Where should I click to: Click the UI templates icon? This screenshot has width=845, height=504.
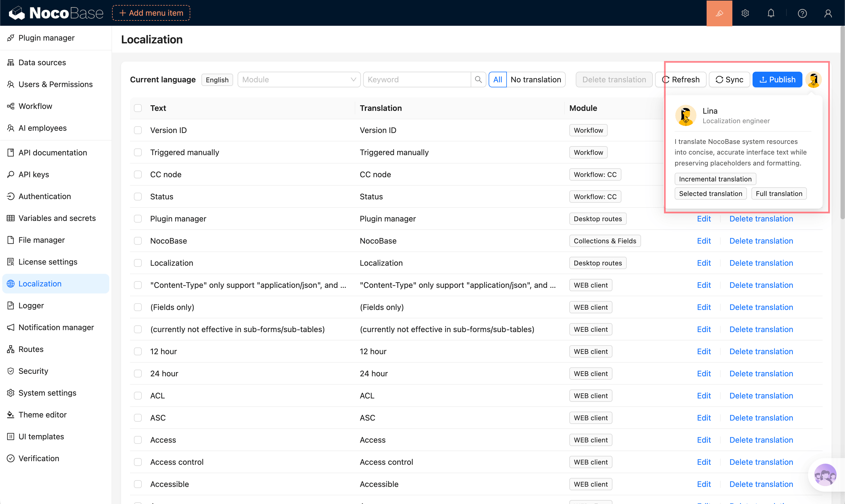(x=11, y=437)
